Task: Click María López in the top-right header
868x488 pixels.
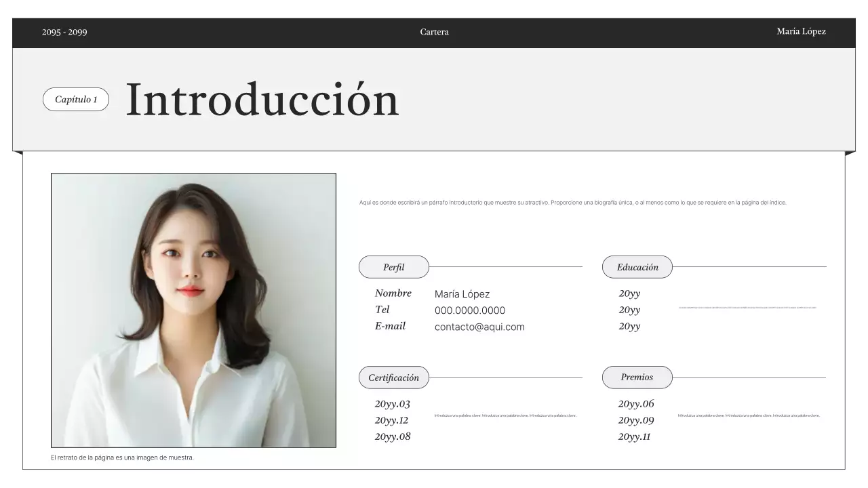Action: point(801,31)
